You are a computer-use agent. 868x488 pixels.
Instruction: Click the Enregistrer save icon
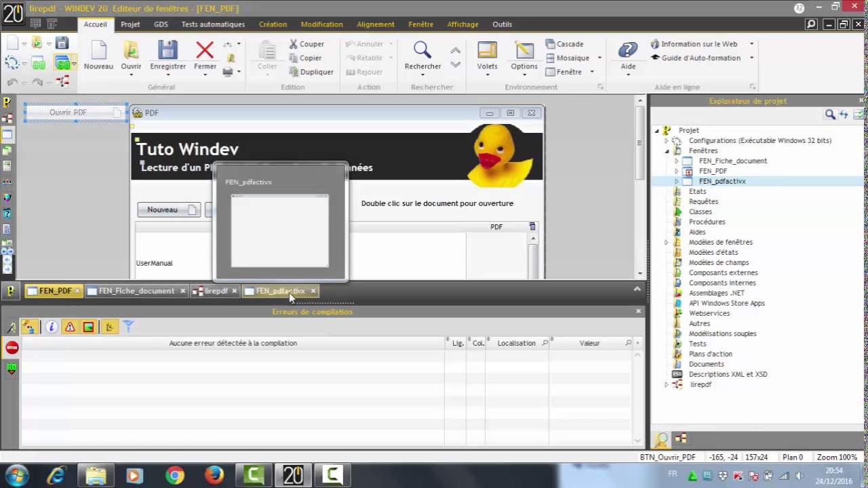point(167,50)
